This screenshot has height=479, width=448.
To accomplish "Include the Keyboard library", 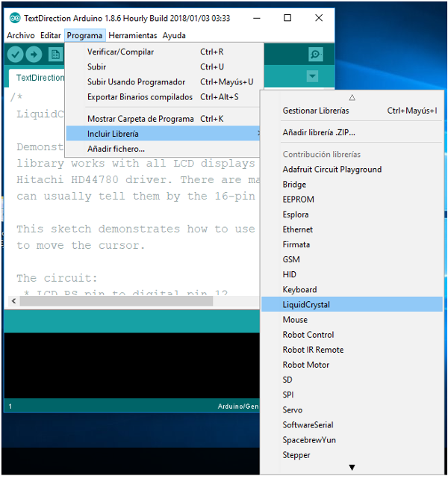I will 352,289.
